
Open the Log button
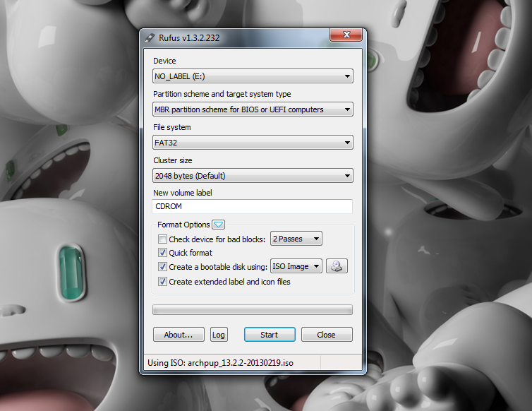pos(219,335)
